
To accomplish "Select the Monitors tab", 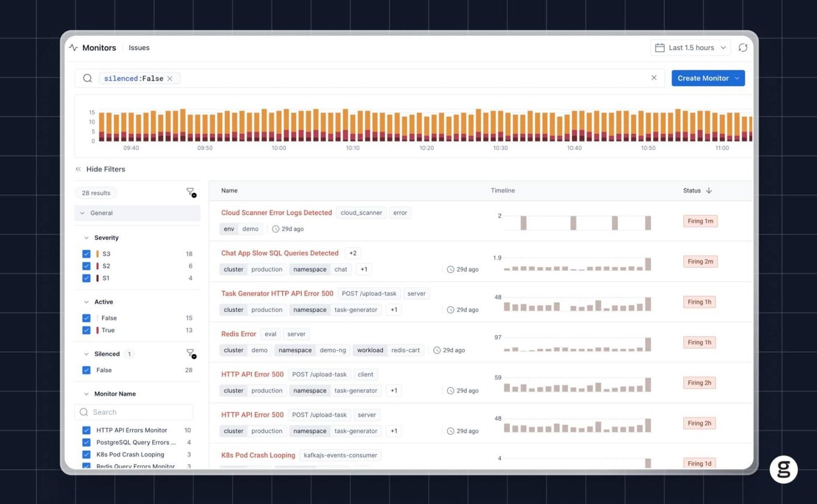I will point(99,48).
